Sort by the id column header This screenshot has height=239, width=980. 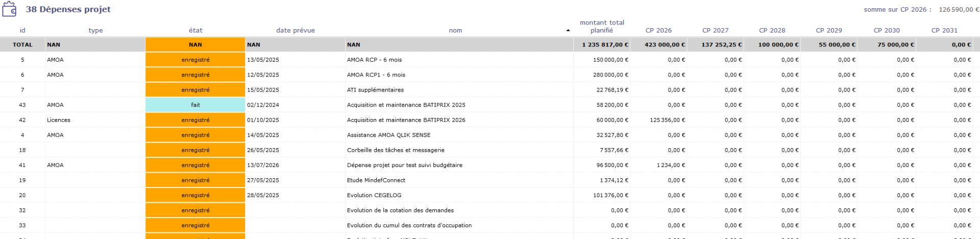(22, 31)
